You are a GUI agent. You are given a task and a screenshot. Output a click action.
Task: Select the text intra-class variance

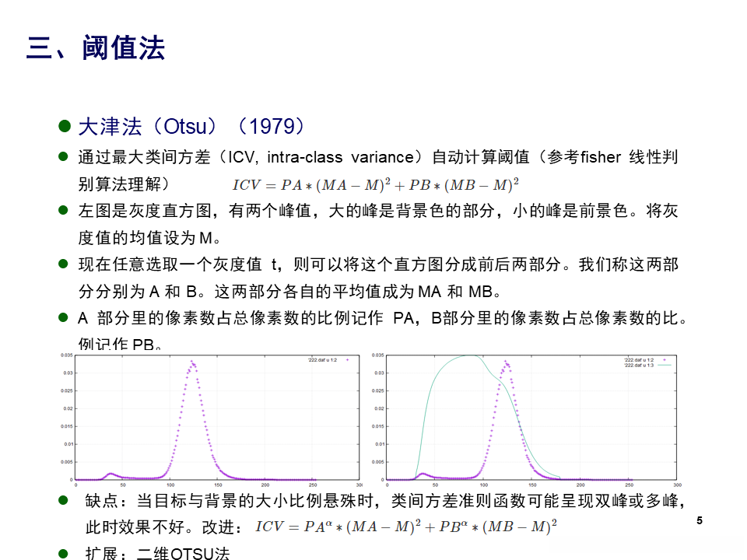click(341, 157)
